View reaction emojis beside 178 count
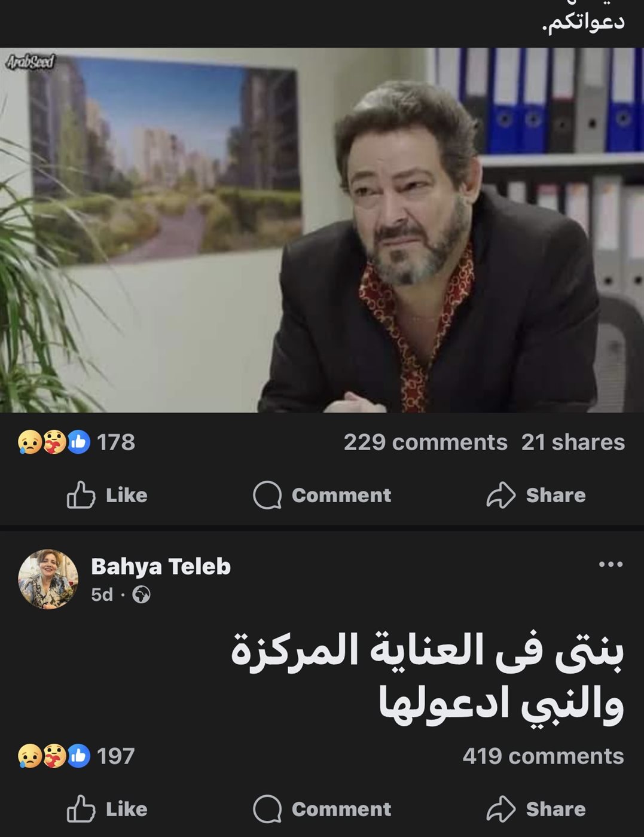The height and width of the screenshot is (837, 644). (x=54, y=442)
